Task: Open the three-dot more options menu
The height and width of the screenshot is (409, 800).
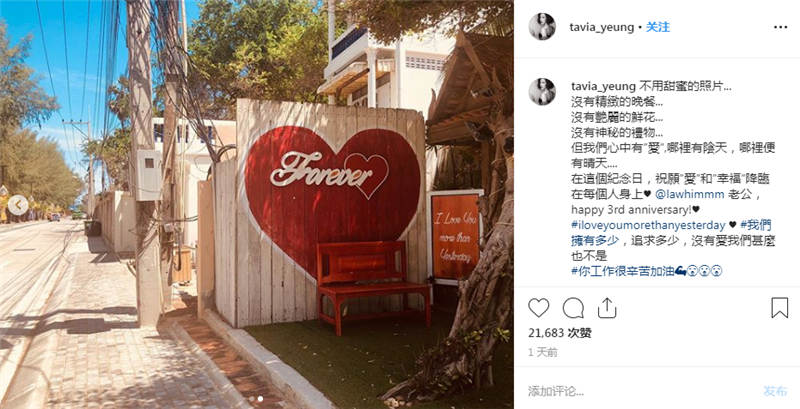Action: click(x=780, y=28)
